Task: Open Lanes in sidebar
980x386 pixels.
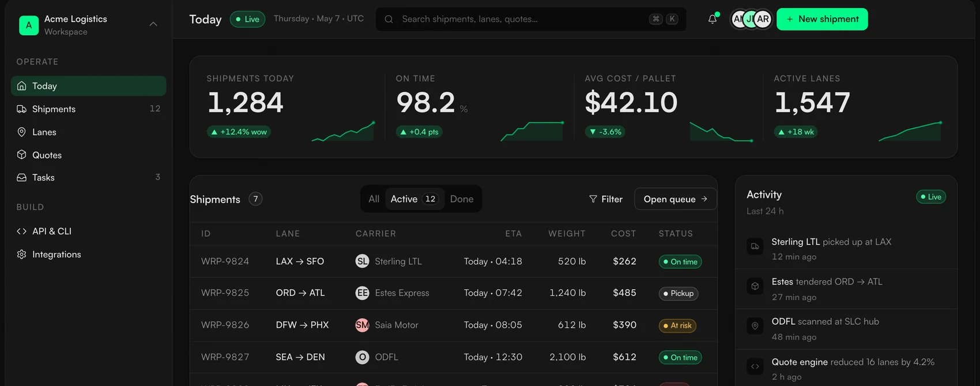Action: pyautogui.click(x=88, y=132)
